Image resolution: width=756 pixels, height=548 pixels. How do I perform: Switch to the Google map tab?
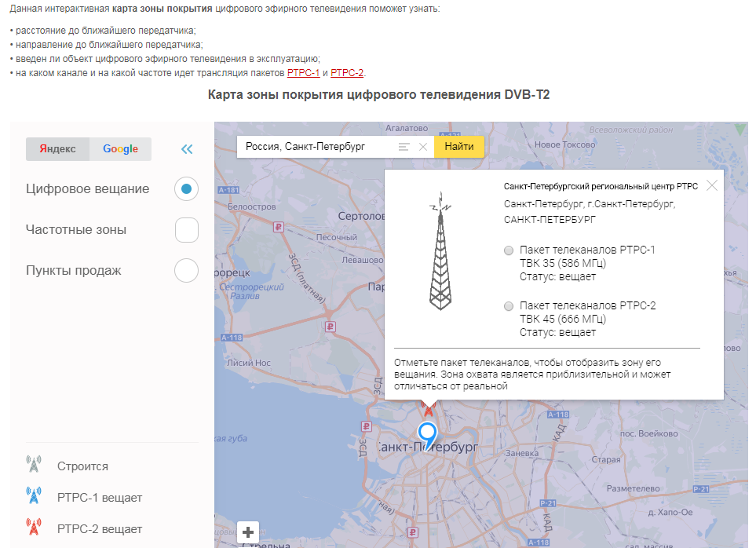(120, 149)
